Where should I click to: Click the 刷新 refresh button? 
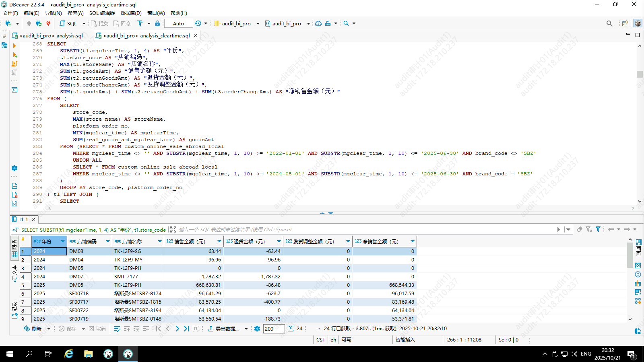click(x=33, y=329)
